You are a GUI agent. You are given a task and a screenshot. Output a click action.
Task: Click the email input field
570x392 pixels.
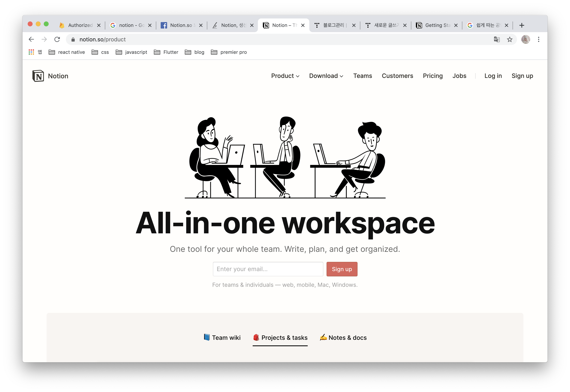pos(268,269)
